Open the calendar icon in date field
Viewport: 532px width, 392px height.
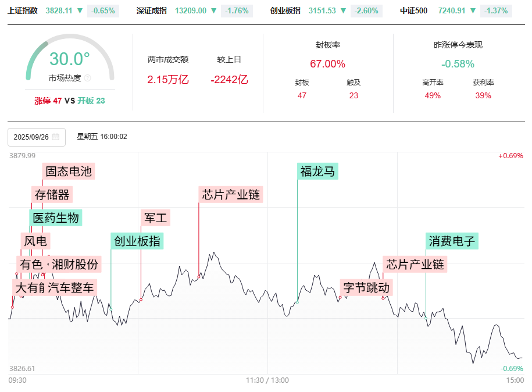pos(56,137)
